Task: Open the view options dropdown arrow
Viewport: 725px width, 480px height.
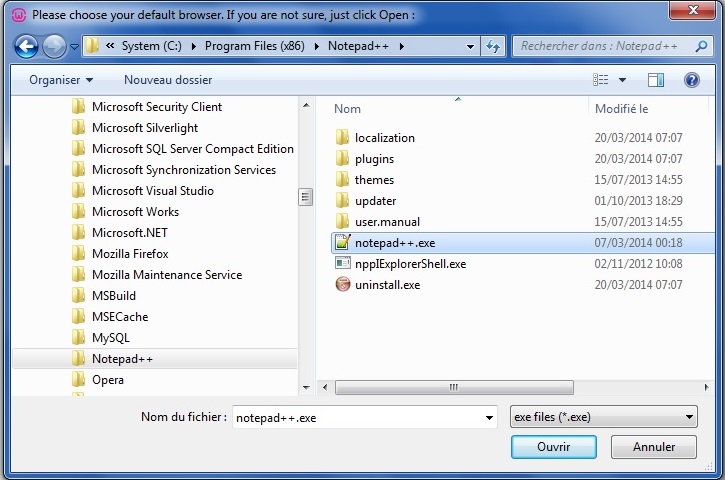Action: [x=622, y=80]
